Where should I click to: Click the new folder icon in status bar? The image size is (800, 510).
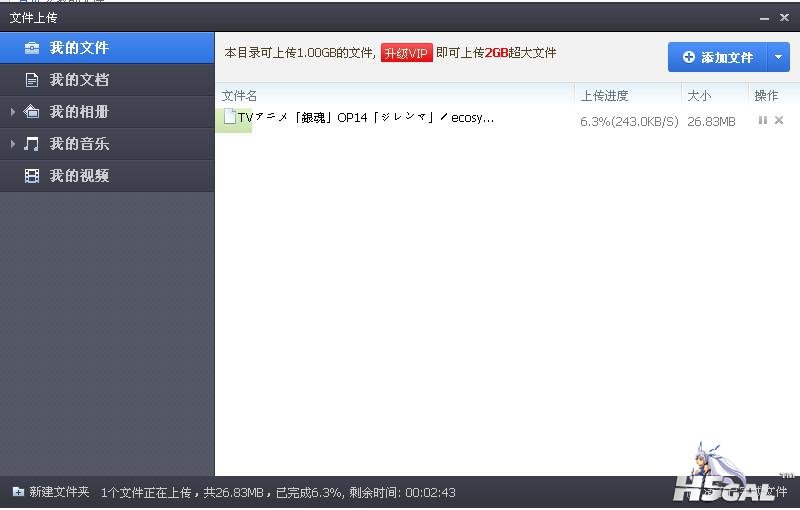(x=18, y=492)
